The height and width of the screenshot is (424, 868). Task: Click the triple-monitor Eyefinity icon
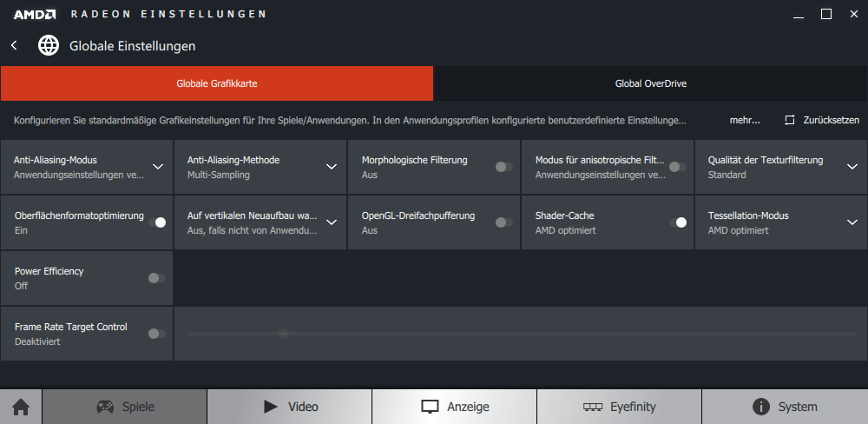593,407
